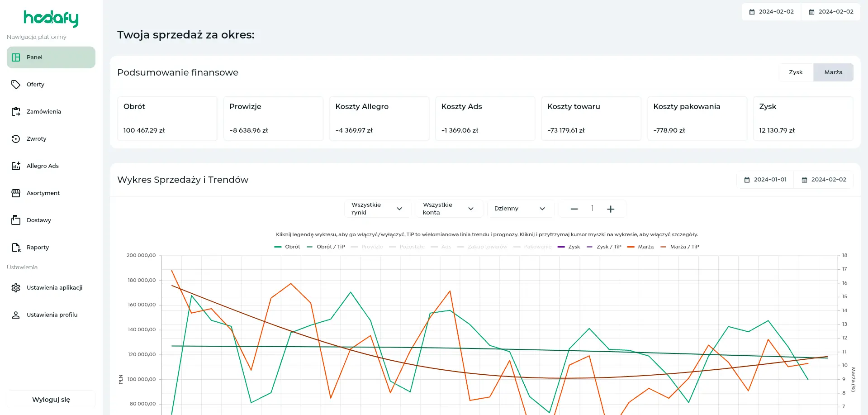
Task: Go to Zwroty page
Action: pos(51,139)
